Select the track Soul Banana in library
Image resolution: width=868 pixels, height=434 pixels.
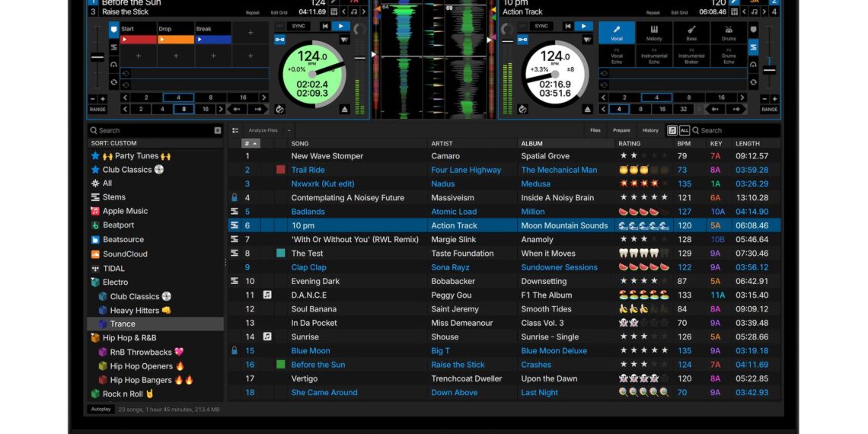coord(314,309)
